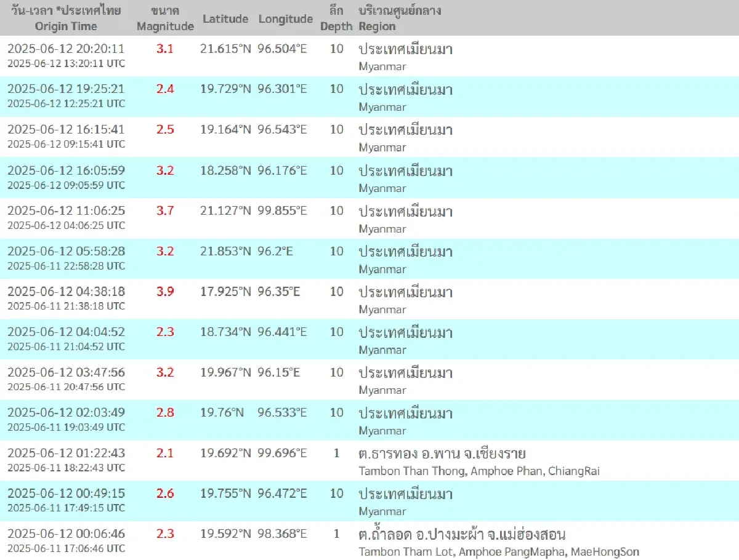739x560 pixels.
Task: Click latitude 21.127°N
Action: click(225, 211)
